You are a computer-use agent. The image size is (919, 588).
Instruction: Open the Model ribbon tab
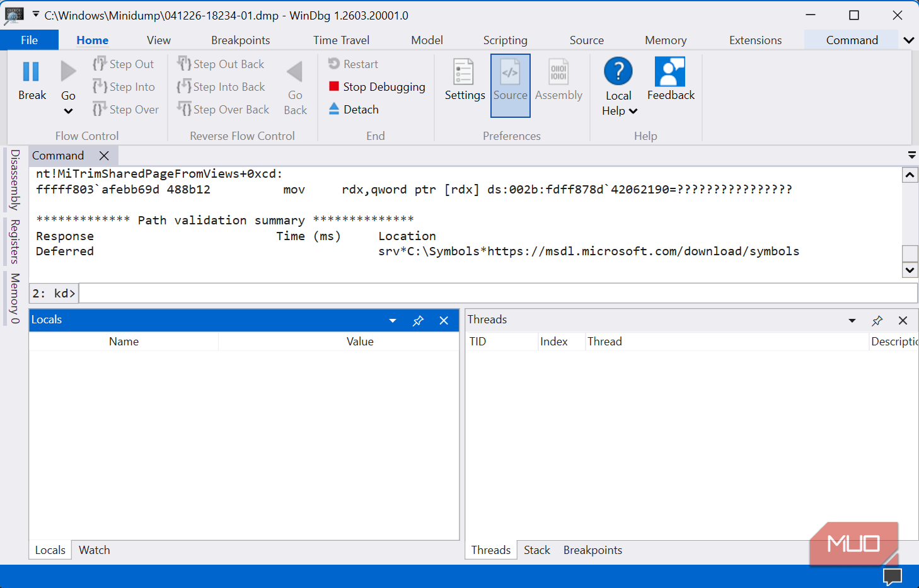pos(427,40)
